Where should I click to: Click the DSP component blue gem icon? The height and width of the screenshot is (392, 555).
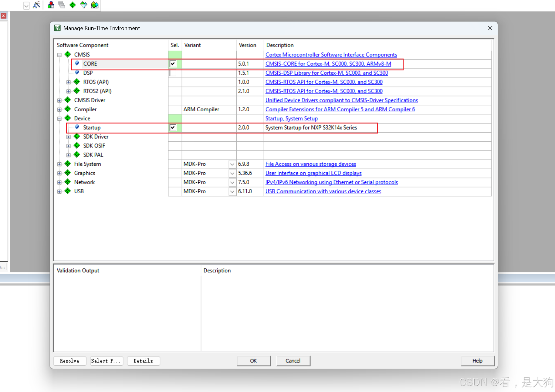[x=77, y=72]
